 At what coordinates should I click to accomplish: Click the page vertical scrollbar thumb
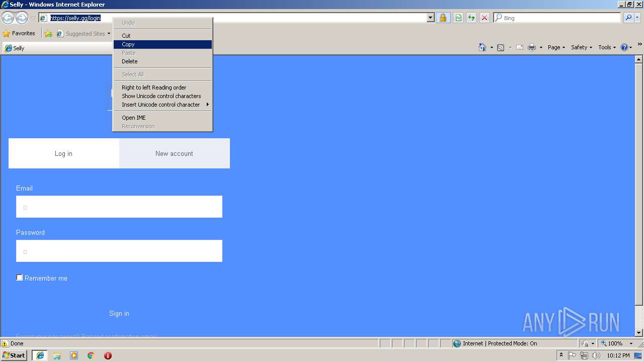[639, 184]
